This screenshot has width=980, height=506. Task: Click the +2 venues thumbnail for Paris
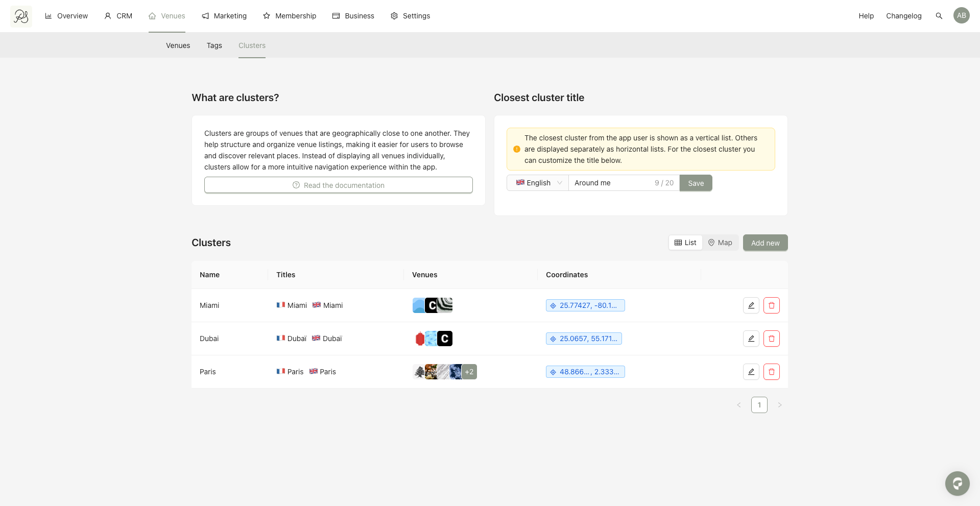(469, 372)
